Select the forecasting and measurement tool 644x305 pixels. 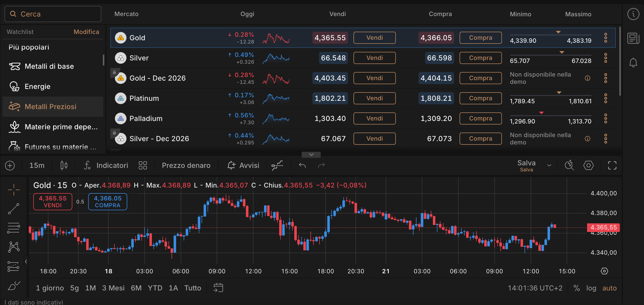(x=13, y=266)
